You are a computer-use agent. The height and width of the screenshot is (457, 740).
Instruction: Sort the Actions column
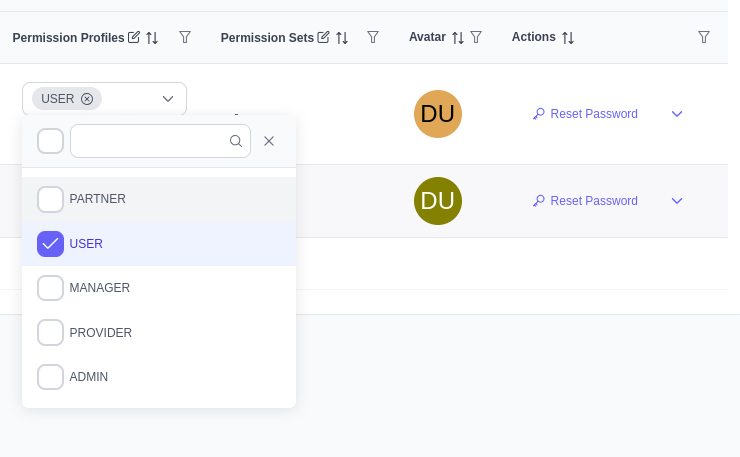point(568,37)
